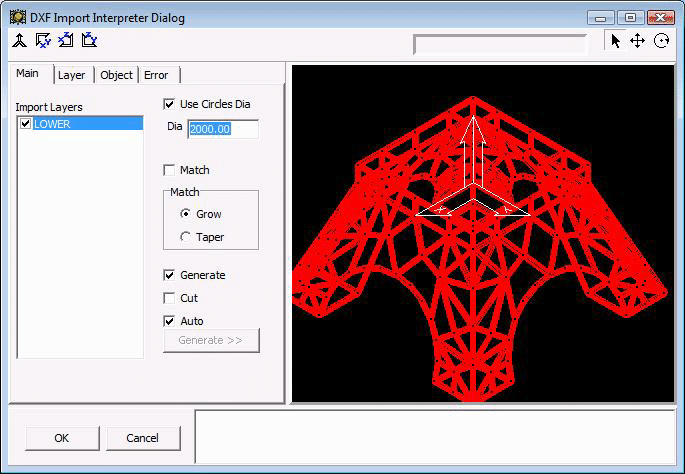Toggle the Auto checkbox
The height and width of the screenshot is (474, 685).
click(169, 321)
